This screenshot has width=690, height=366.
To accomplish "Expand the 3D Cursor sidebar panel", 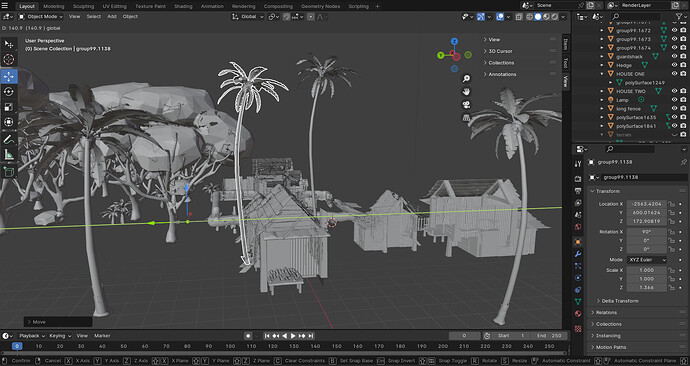I will coord(499,51).
